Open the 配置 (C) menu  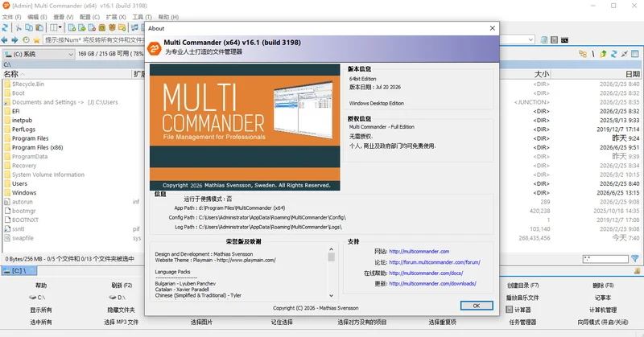89,17
